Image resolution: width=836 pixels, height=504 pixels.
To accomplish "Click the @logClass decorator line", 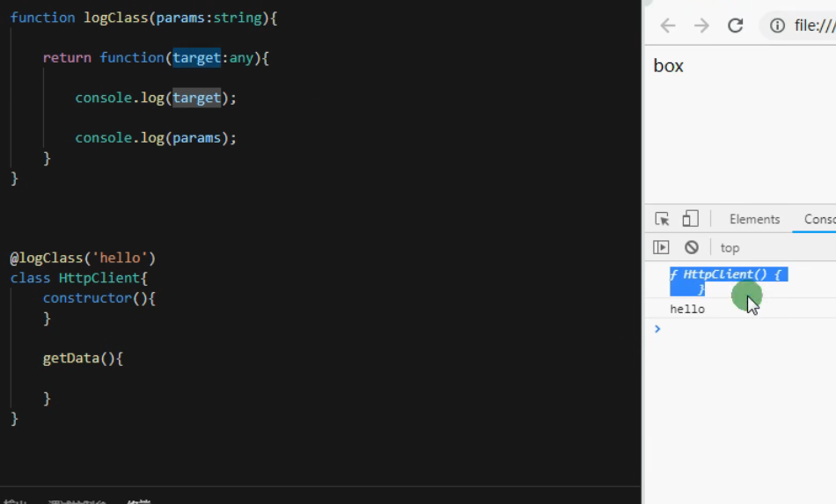I will [x=83, y=258].
